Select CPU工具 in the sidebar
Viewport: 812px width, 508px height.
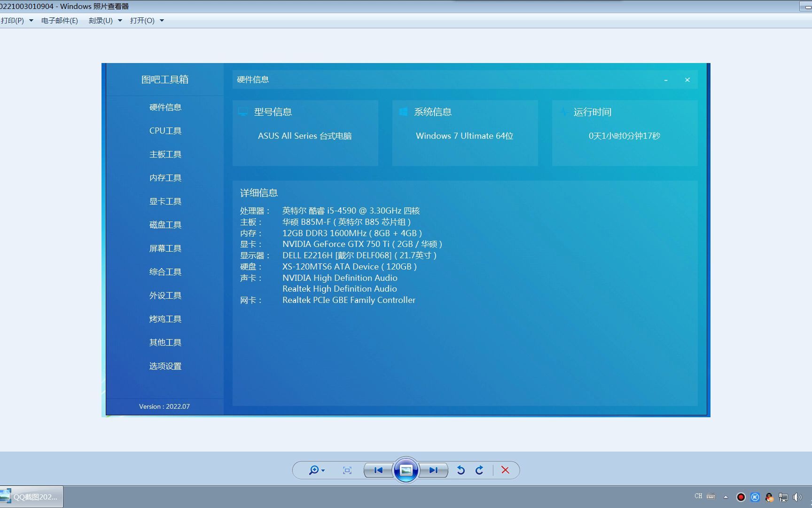165,131
